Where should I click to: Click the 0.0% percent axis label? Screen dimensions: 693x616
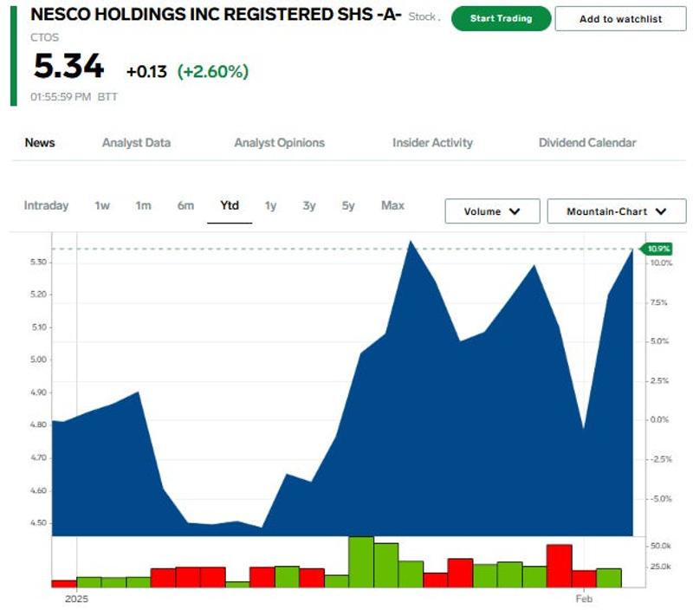pyautogui.click(x=659, y=420)
